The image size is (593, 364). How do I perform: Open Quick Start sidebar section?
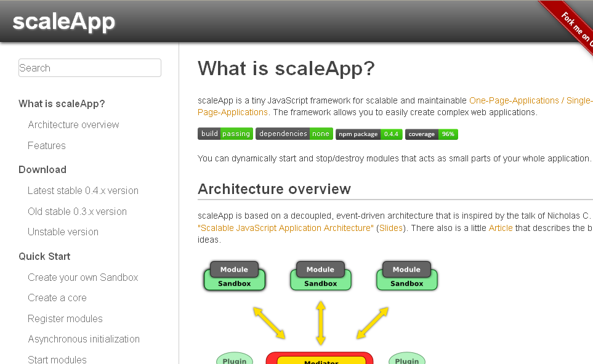click(44, 256)
